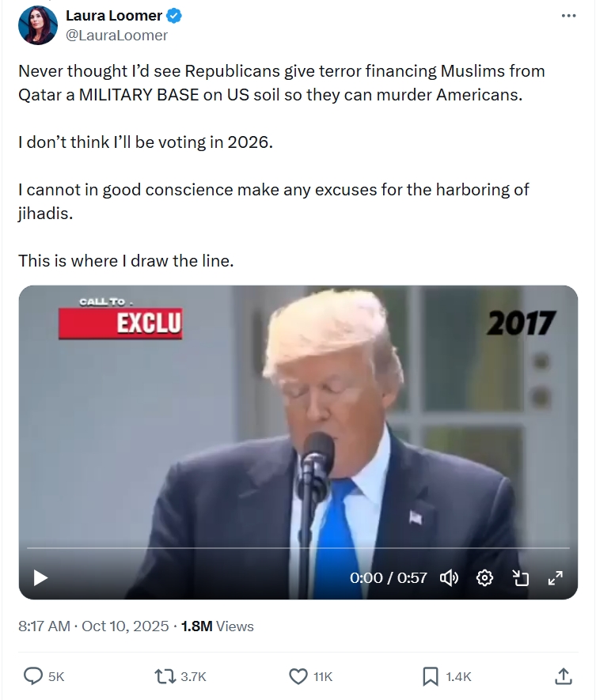Mute the video with the speaker icon
Screen dimensions: 596x700
(x=449, y=577)
